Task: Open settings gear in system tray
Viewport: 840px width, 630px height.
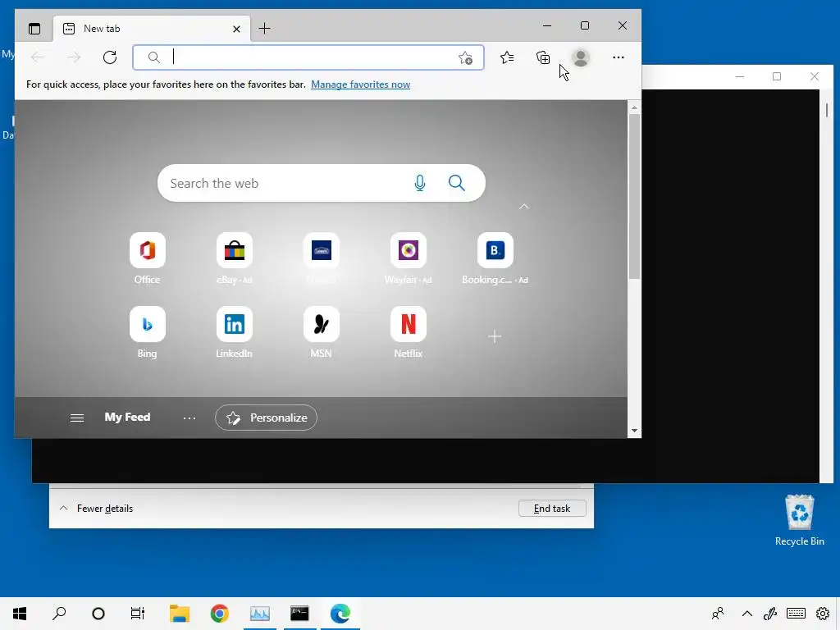Action: [823, 614]
